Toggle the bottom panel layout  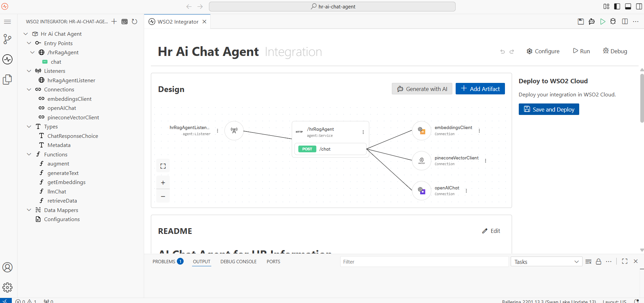tap(628, 6)
